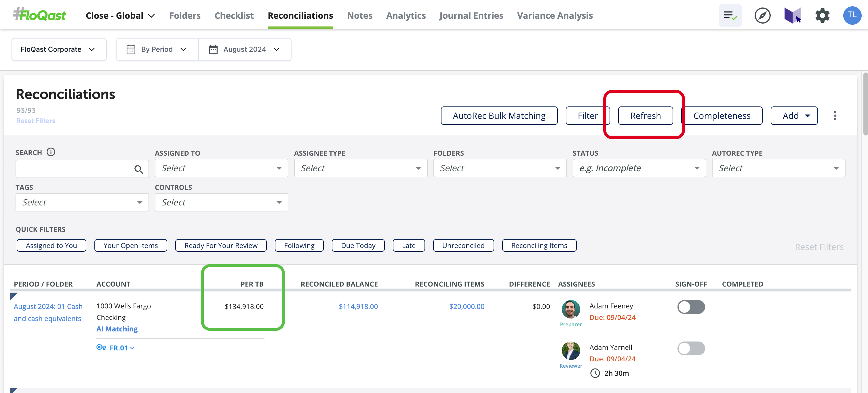Open the Status dropdown
Image resolution: width=868 pixels, height=393 pixels.
[x=639, y=168]
